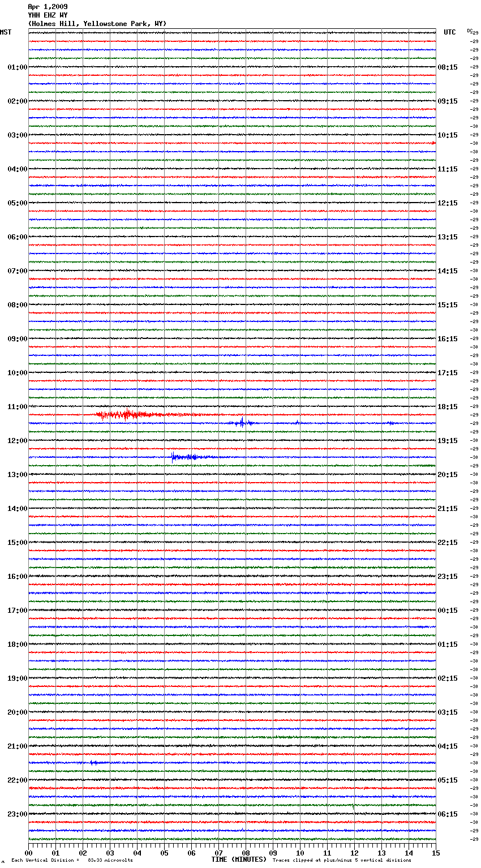This screenshot has height=868, width=481.
Task: Select the 10:00 MST time label
Action: click(x=18, y=373)
